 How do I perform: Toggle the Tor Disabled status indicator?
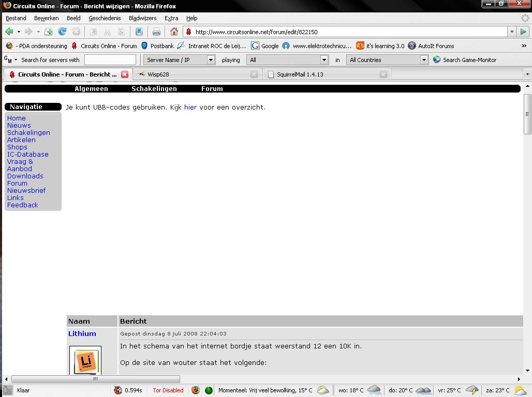coord(168,390)
